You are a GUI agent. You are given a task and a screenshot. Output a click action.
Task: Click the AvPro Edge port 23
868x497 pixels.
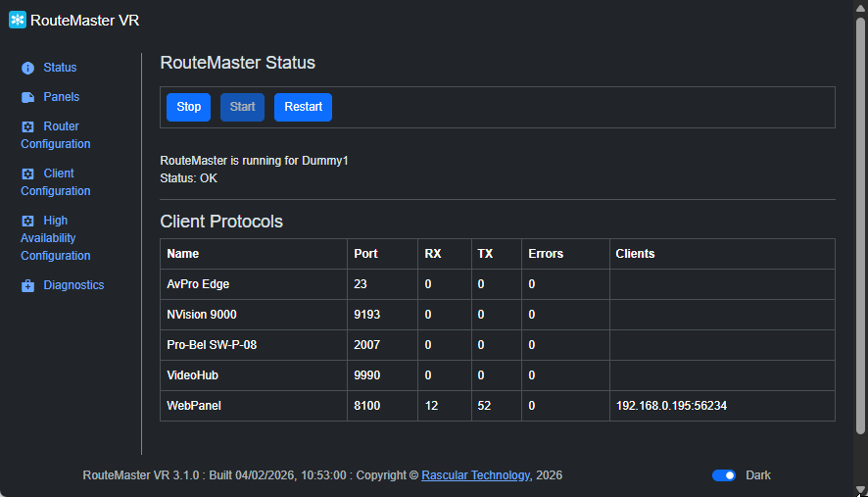tap(361, 284)
